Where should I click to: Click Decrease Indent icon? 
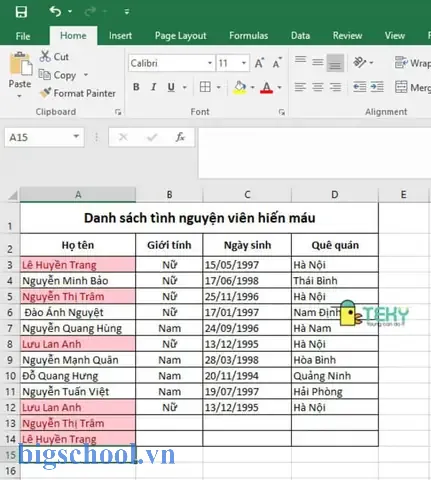tap(360, 87)
